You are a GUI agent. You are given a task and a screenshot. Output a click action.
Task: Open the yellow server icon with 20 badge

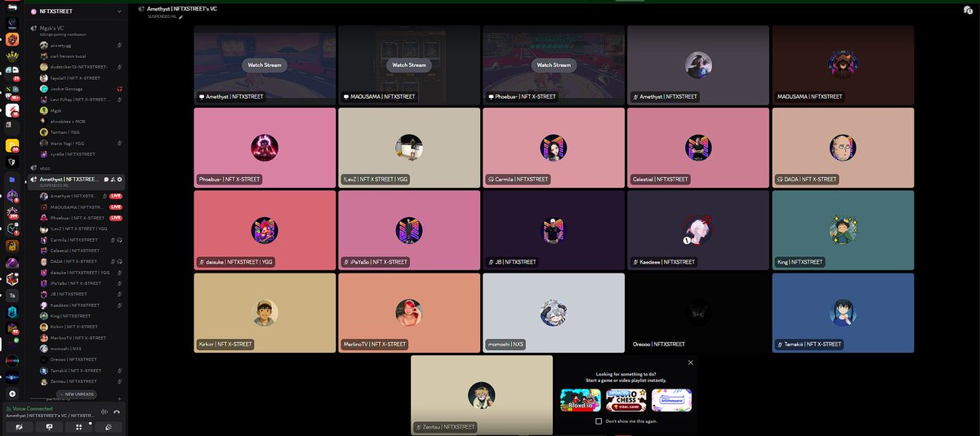tap(12, 146)
